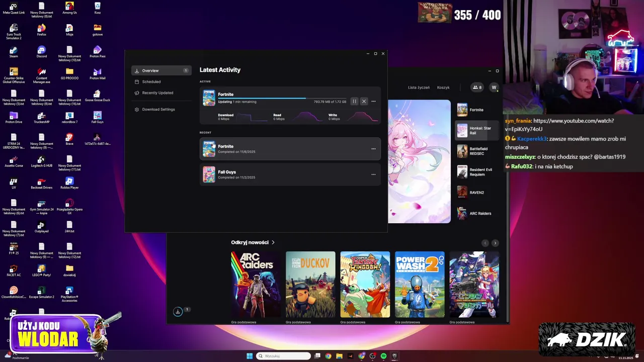Open Download Settings
Viewport: 644px width, 362px height.
[x=158, y=110]
